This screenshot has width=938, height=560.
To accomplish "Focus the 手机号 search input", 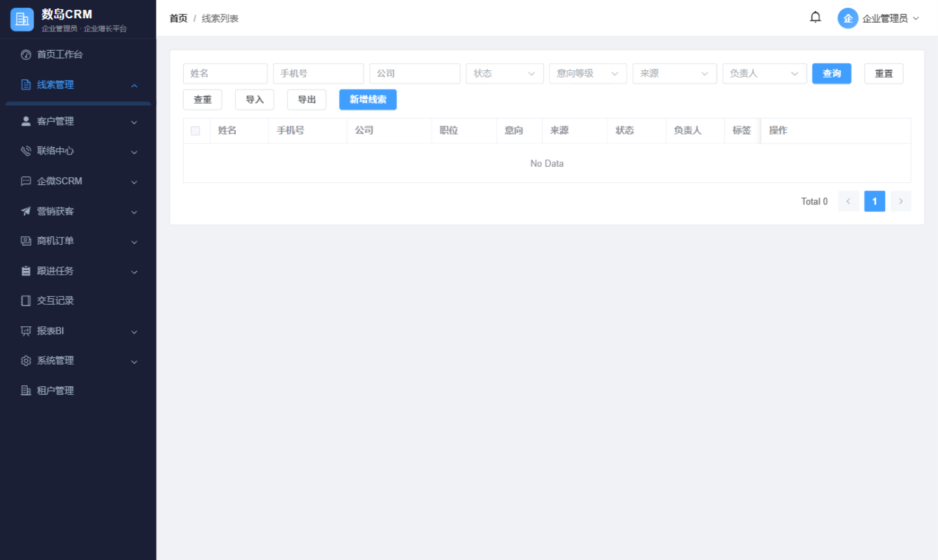I will click(319, 74).
